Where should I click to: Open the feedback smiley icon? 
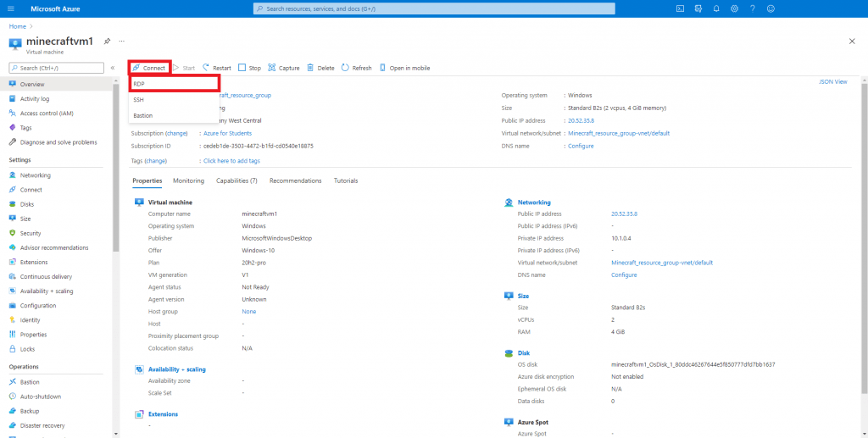click(771, 8)
